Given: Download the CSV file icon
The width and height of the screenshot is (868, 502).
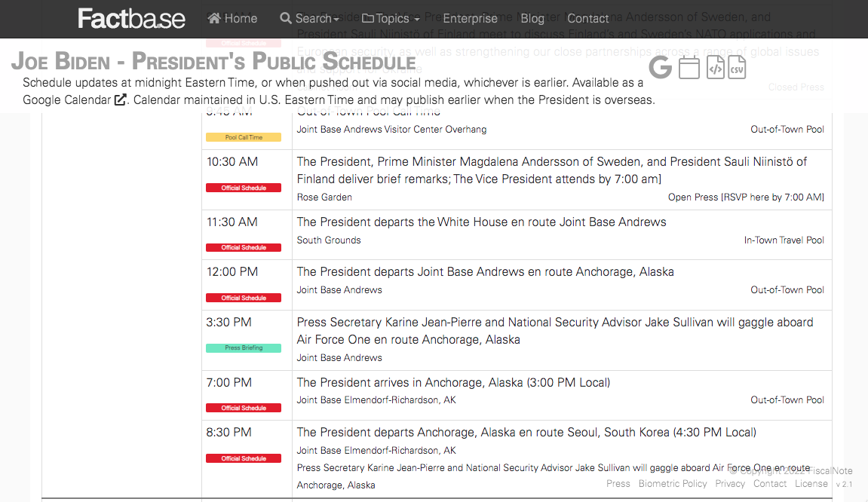Looking at the screenshot, I should (737, 68).
